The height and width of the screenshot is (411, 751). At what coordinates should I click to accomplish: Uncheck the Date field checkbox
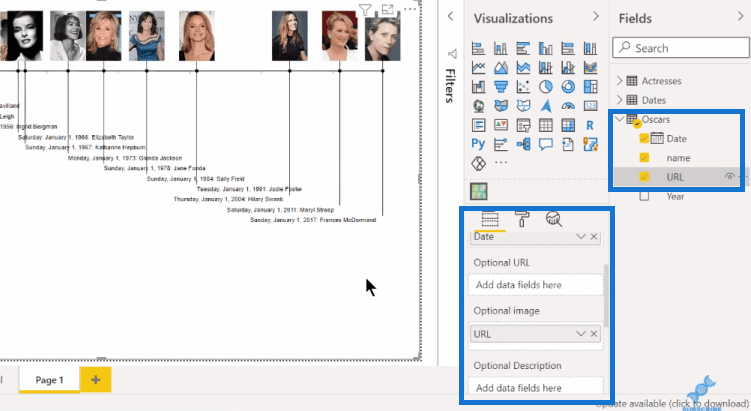click(x=644, y=138)
